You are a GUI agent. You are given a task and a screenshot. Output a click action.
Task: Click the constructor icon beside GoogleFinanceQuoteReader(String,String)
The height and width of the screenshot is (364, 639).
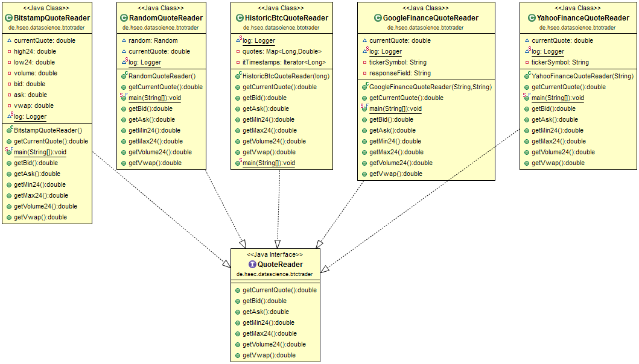click(364, 87)
